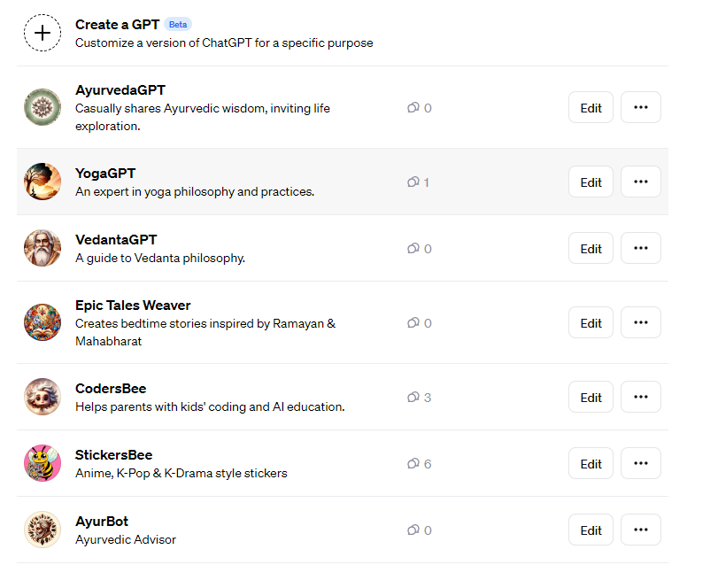Open more options for Epic Tales Weaver
The width and height of the screenshot is (718, 588).
pyautogui.click(x=640, y=322)
